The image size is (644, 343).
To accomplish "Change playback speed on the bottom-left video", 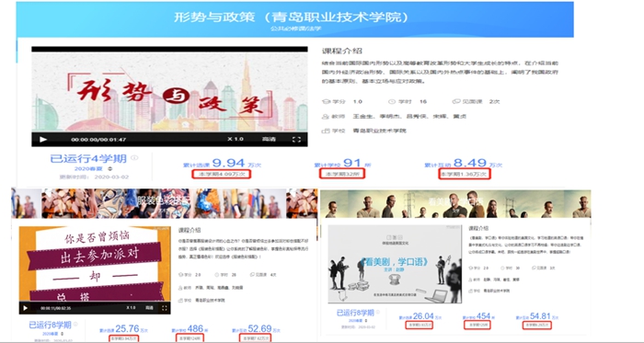I will pyautogui.click(x=131, y=308).
